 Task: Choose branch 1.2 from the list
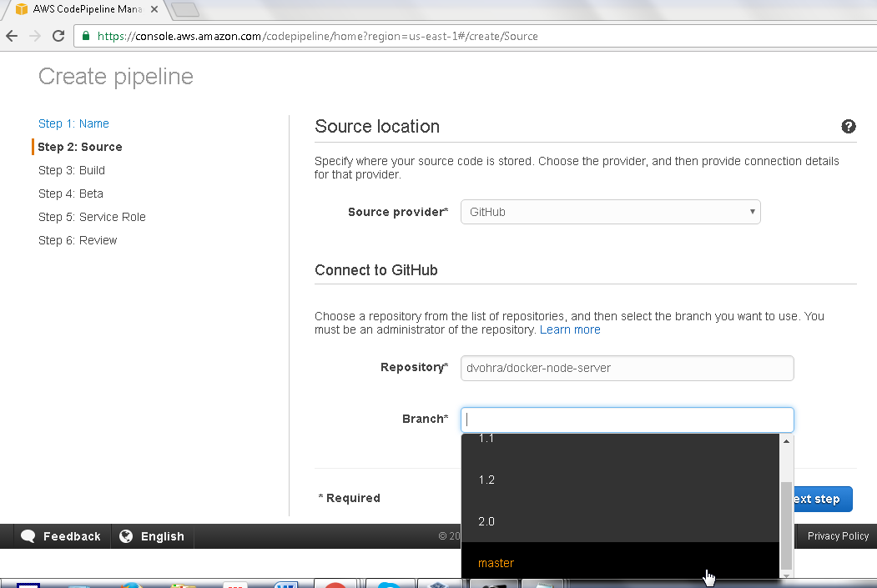click(620, 480)
